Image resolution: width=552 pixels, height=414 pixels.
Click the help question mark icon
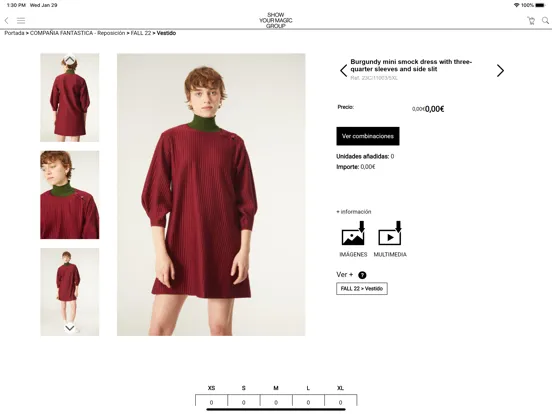pos(362,275)
